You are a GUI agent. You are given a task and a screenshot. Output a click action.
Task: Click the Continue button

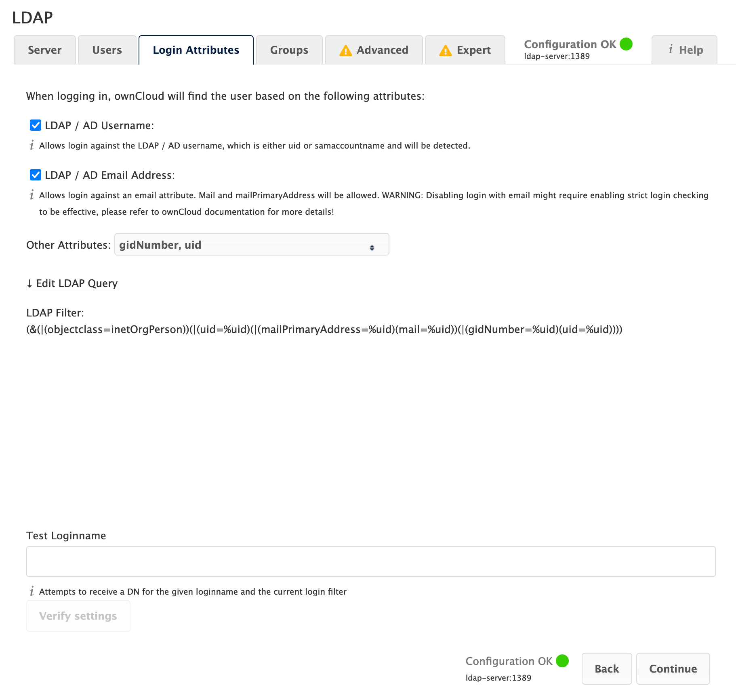coord(673,669)
